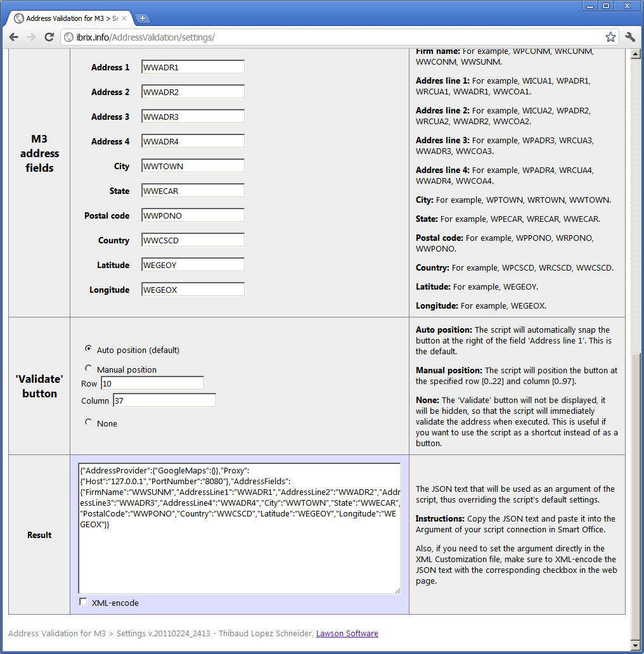Click the browser back arrow
Viewport: 644px width, 654px height.
click(x=13, y=37)
